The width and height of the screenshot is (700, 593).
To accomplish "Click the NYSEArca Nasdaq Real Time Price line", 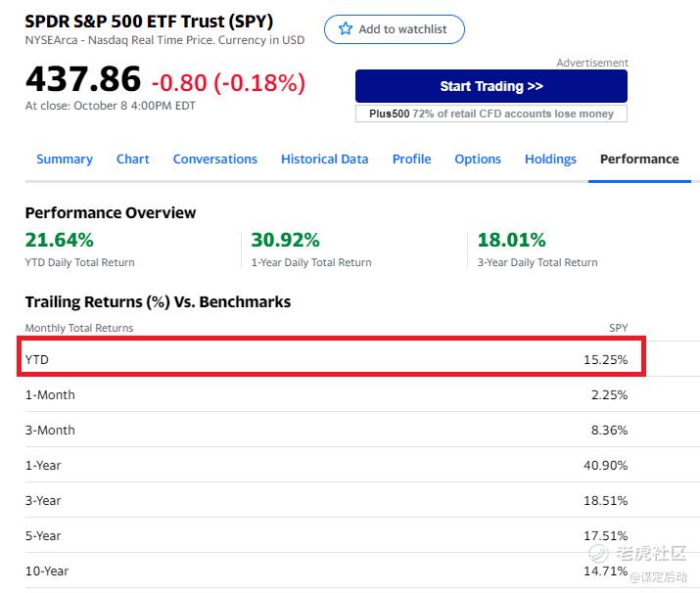I will click(x=164, y=40).
